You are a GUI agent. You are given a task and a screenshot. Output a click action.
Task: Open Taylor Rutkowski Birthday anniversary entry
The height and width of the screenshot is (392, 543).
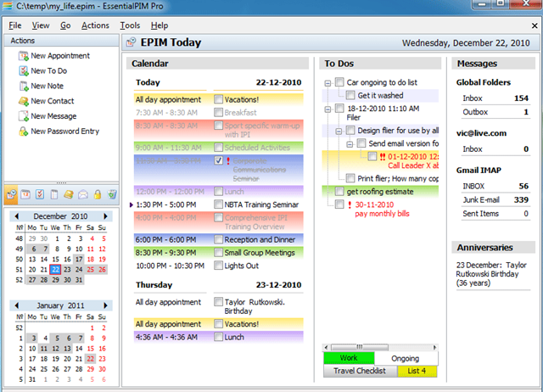pos(491,274)
